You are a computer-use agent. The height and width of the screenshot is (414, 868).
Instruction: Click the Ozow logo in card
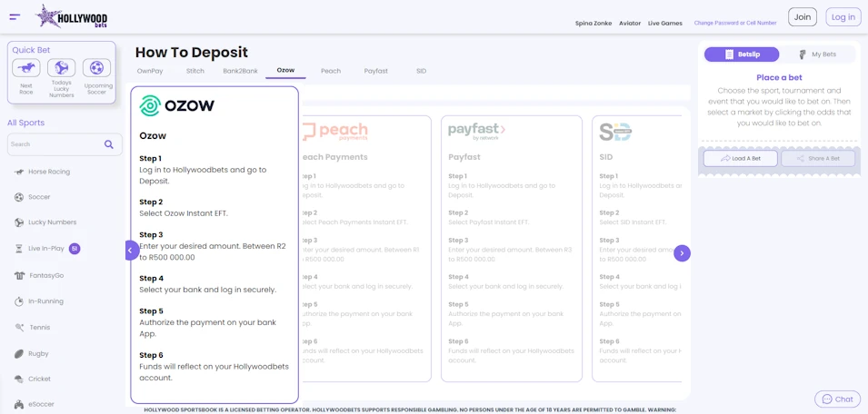(176, 105)
